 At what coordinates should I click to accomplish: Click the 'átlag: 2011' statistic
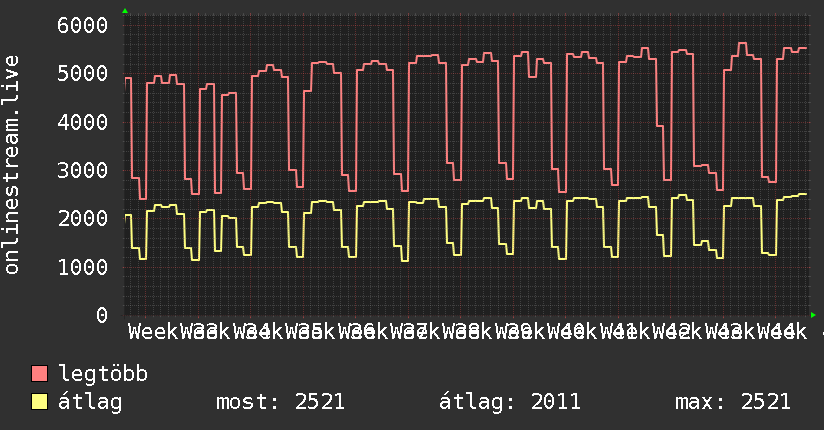coord(510,402)
